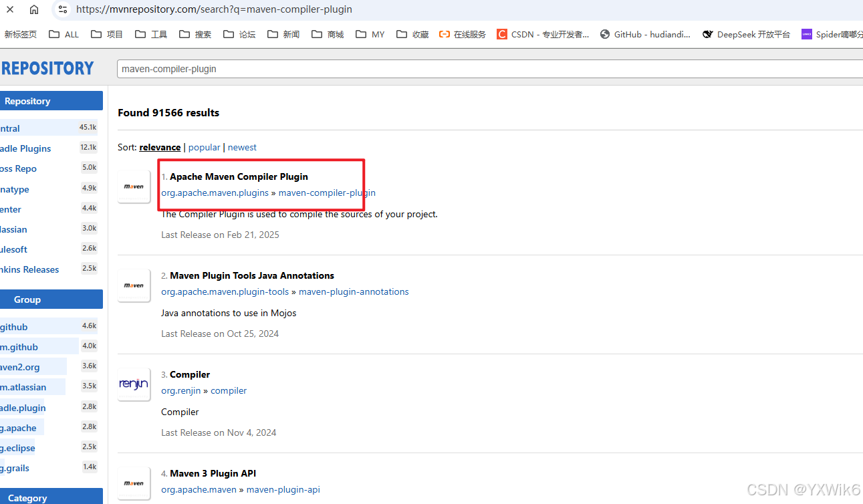Open renjin compiler artifact link
863x504 pixels.
[229, 390]
